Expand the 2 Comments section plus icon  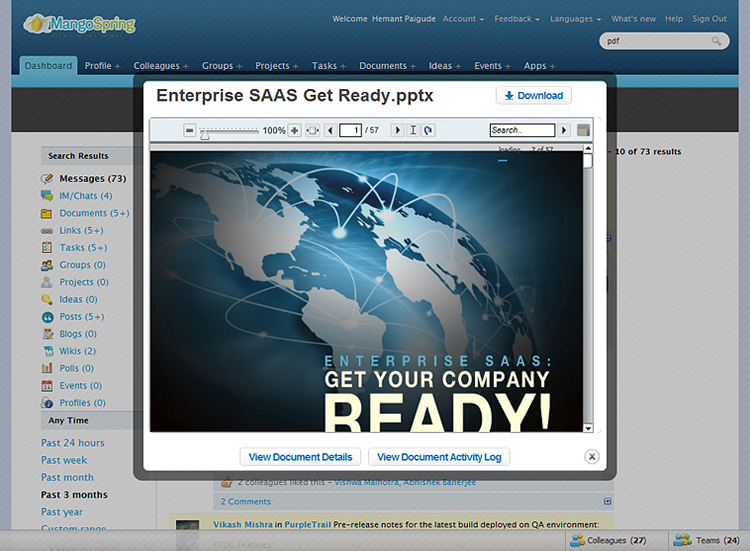coord(607,501)
